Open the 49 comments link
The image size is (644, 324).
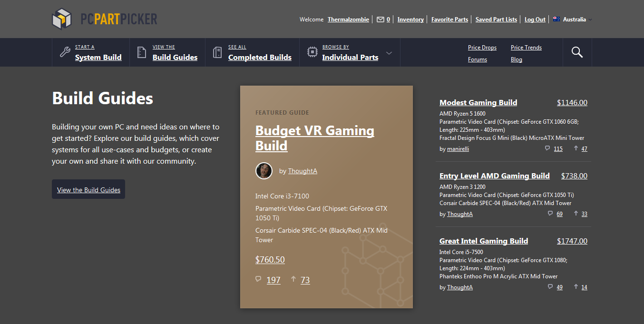(x=560, y=287)
